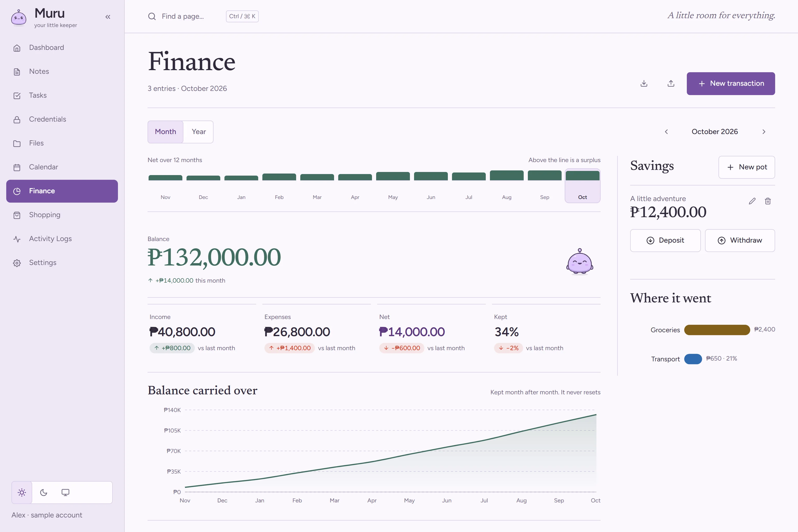Click the -2% kept change badge
798x532 pixels.
pos(508,348)
